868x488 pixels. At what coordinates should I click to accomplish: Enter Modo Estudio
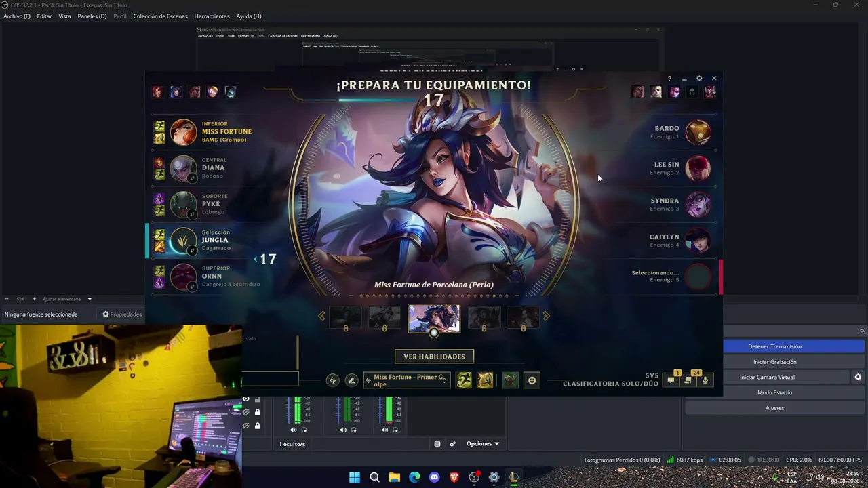774,392
